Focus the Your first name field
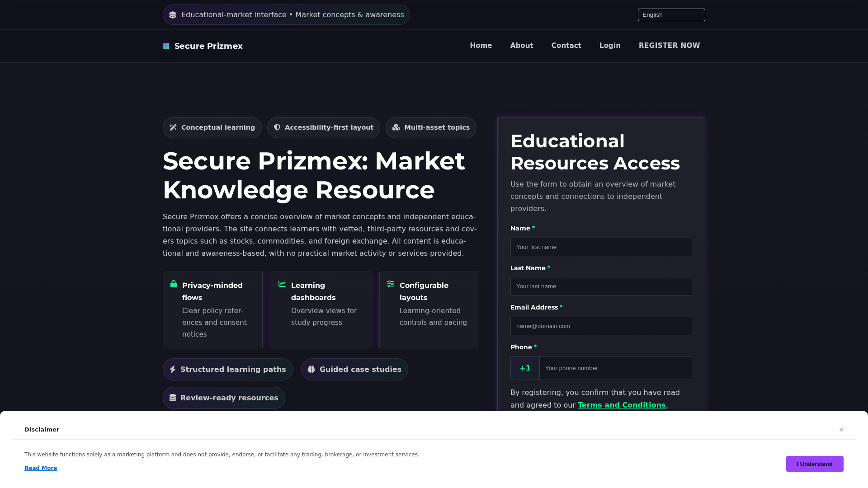The height and width of the screenshot is (488, 868). tap(601, 247)
